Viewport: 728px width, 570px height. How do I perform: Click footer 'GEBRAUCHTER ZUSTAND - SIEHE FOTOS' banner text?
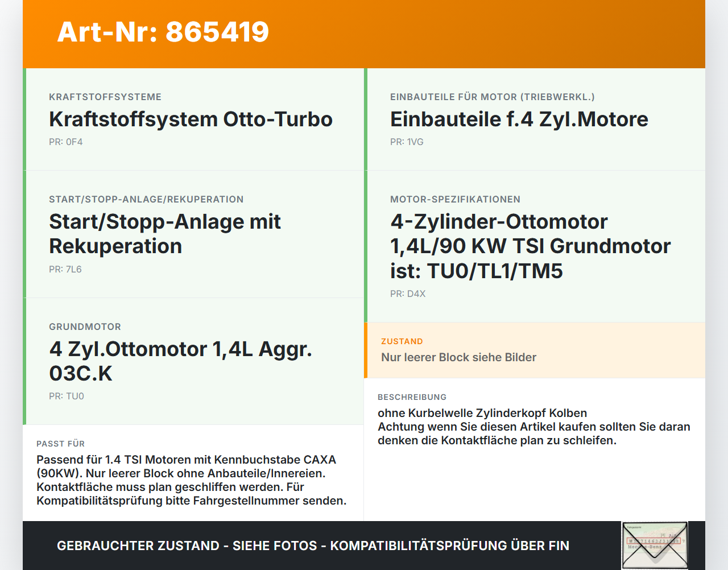(313, 546)
